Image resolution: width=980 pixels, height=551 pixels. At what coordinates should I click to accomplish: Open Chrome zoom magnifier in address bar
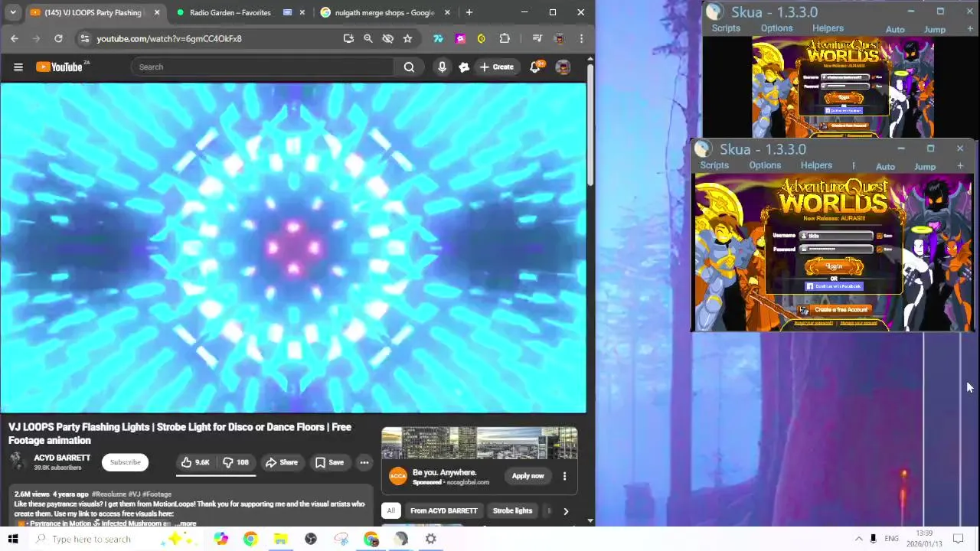(368, 38)
